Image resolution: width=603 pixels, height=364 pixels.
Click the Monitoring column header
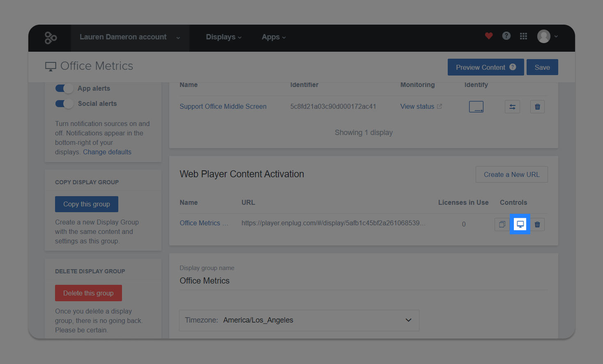coord(417,85)
